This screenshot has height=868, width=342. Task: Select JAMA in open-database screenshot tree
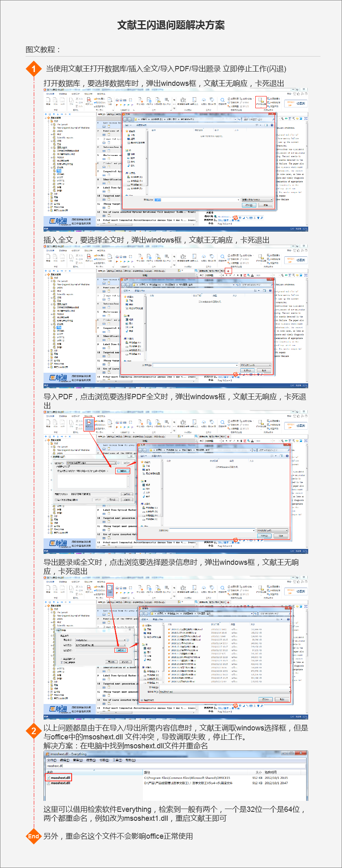60,131
